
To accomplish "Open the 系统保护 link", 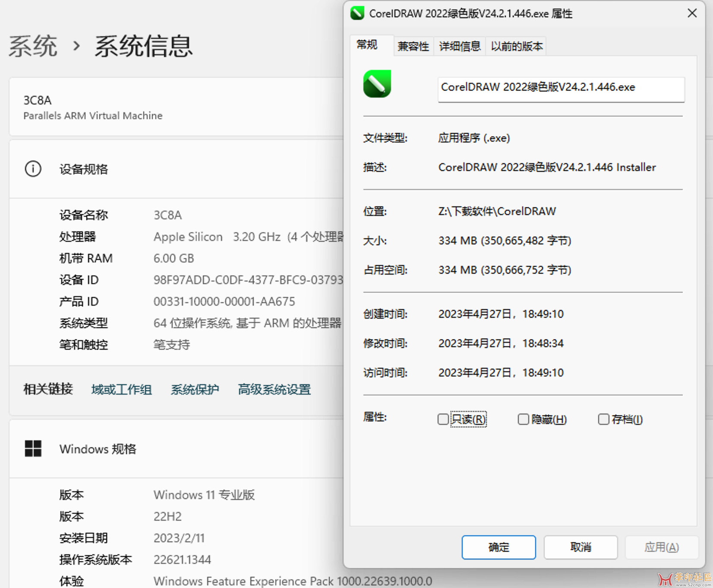I will 195,389.
